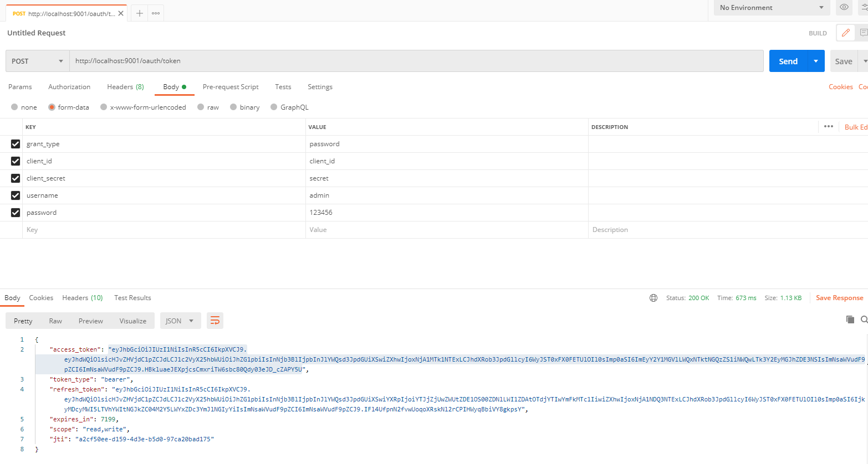
Task: Select x-www-form-urlencoded body type
Action: (104, 107)
